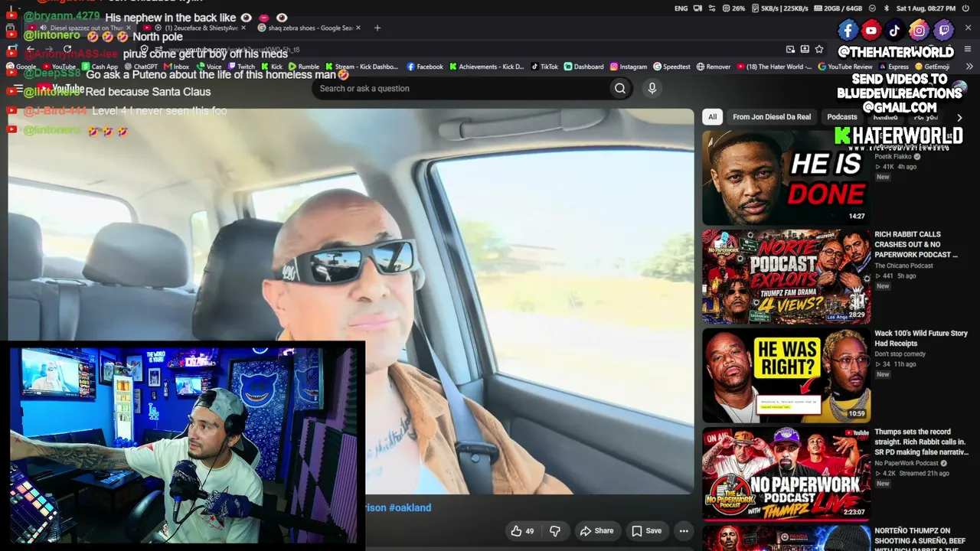Open the Voice bookmark

pos(208,67)
